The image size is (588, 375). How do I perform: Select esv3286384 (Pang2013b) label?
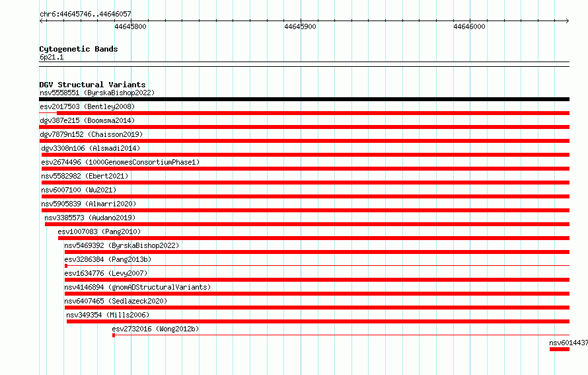[108, 259]
